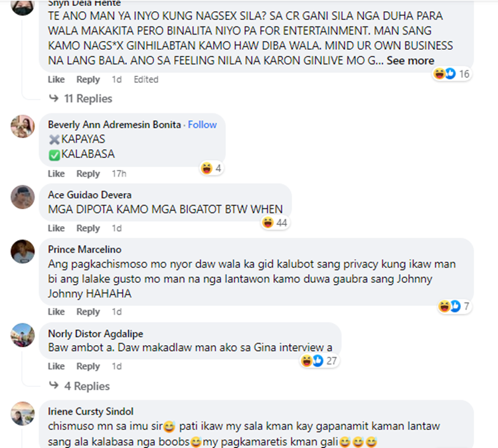Viewport: 498px width, 448px height.
Task: Expand the 4 Replies thread
Action: pos(80,386)
